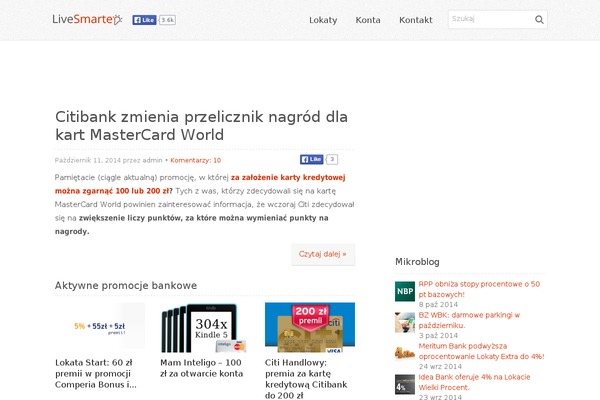Open 'Citi Handlowy: premia za kartę' title
Screen dimensions: 600x400
point(306,379)
